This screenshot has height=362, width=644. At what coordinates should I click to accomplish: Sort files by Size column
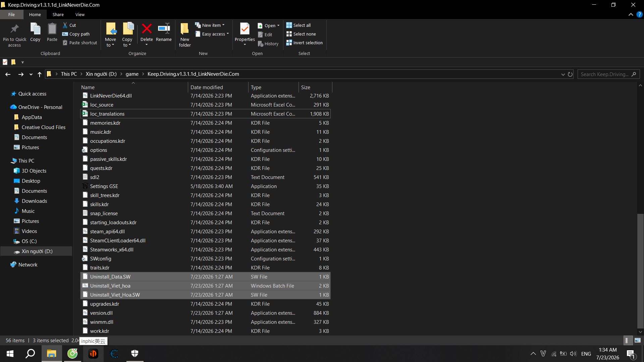(x=315, y=87)
